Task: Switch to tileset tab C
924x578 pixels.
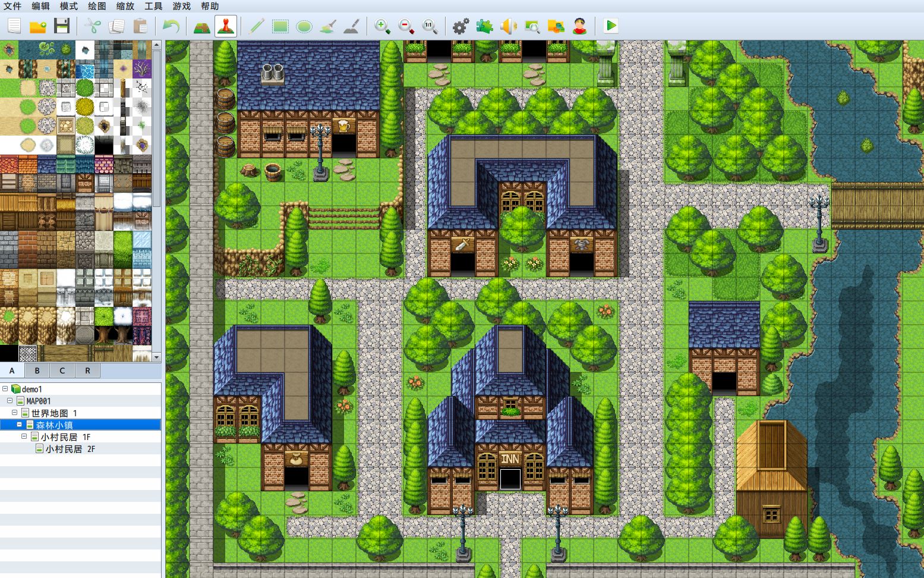Action: coord(62,370)
